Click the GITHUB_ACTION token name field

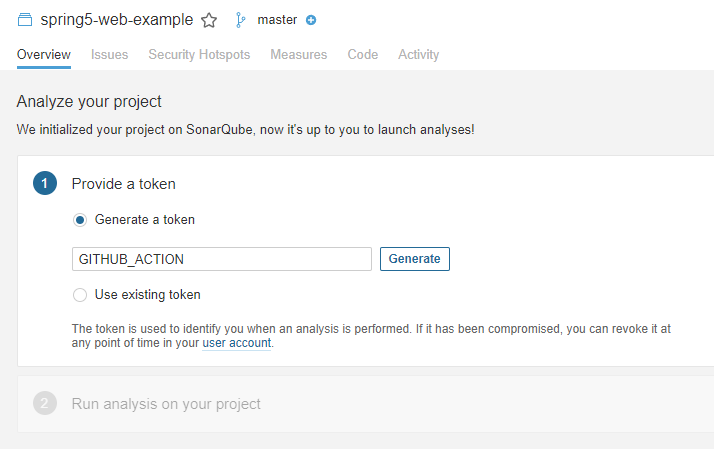click(222, 259)
